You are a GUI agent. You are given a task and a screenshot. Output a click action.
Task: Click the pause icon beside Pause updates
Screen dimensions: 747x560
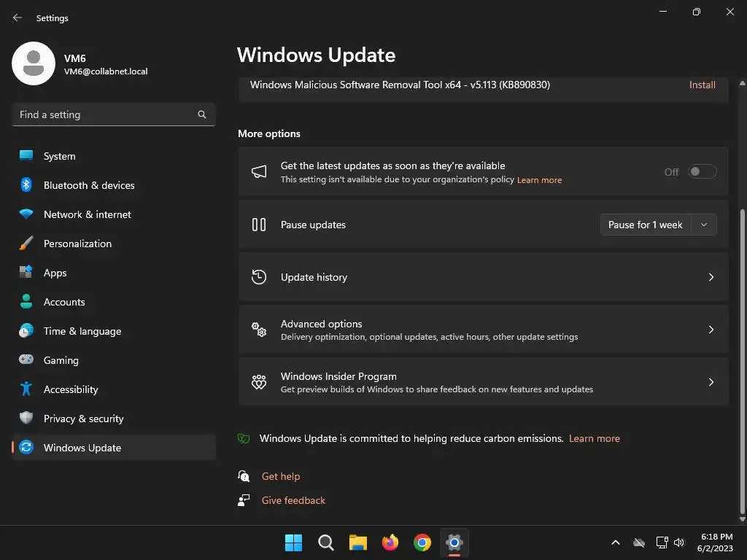tap(259, 225)
